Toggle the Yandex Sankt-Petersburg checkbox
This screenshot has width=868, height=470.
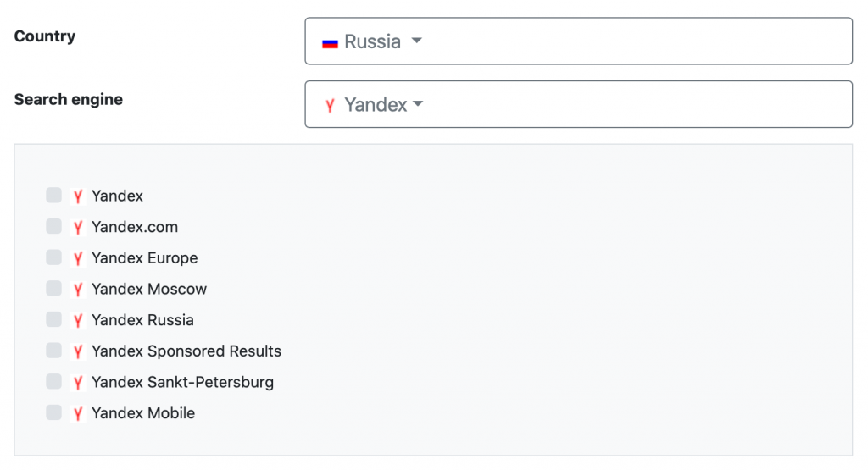click(53, 381)
